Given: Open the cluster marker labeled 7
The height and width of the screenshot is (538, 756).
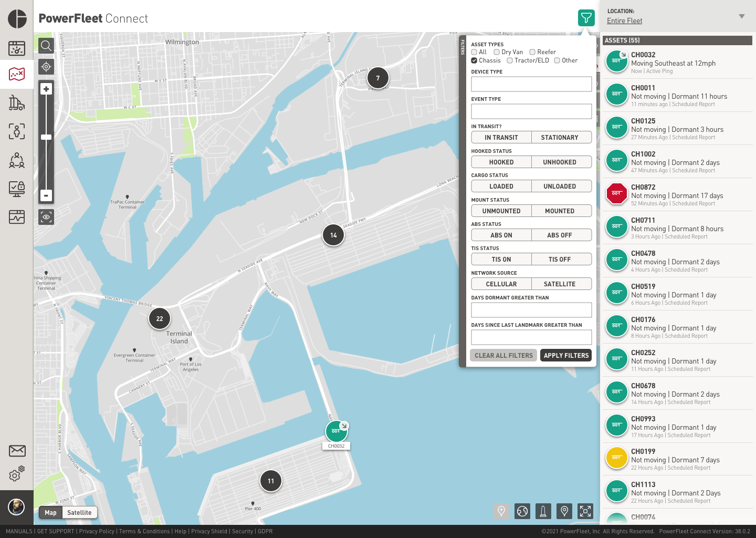Looking at the screenshot, I should click(377, 78).
